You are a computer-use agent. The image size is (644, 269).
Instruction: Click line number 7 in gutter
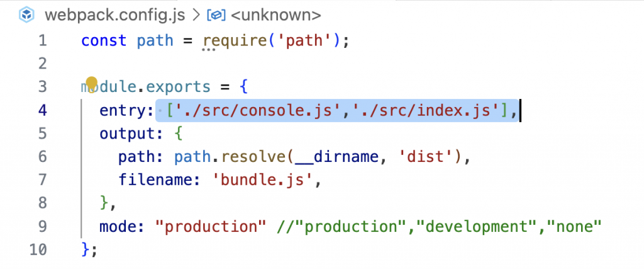coord(43,180)
